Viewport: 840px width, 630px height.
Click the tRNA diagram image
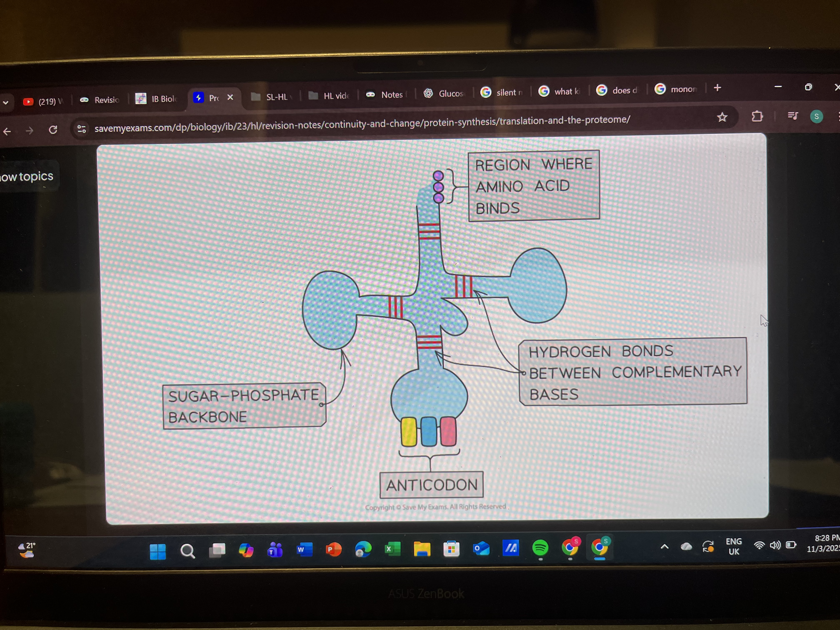pos(433,329)
